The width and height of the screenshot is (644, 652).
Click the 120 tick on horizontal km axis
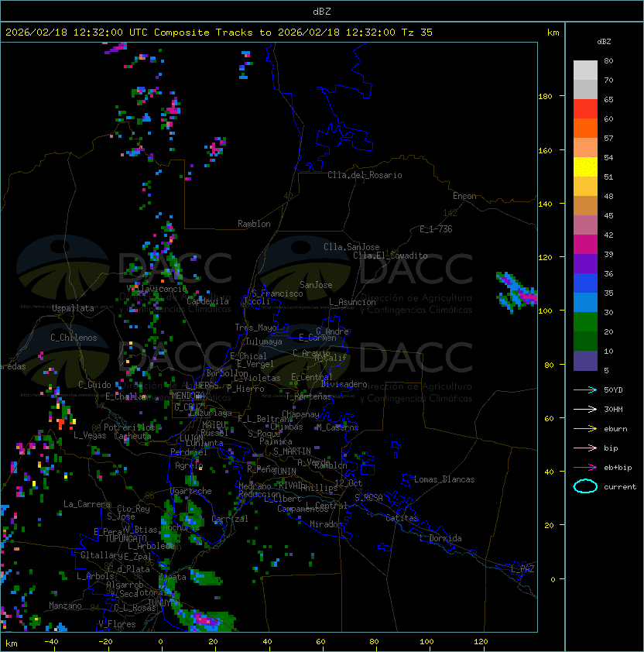point(480,642)
